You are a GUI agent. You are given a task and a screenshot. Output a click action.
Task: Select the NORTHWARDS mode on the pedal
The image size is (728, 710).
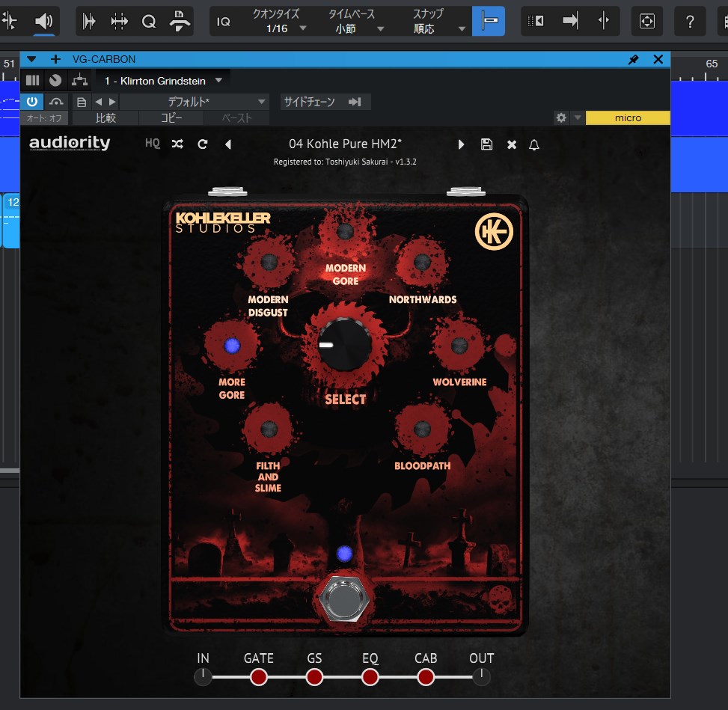422,262
